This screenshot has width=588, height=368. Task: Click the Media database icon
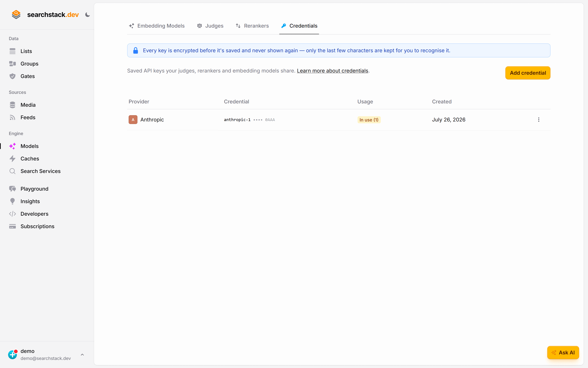coord(12,105)
